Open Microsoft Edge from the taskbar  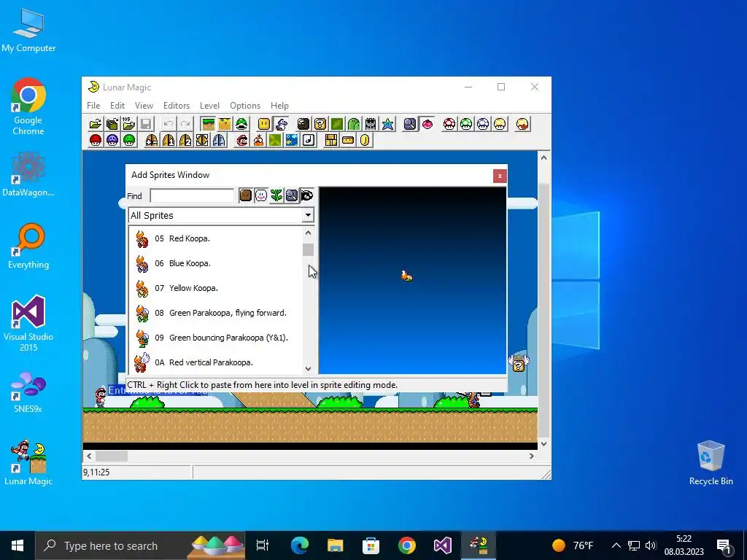pyautogui.click(x=300, y=545)
